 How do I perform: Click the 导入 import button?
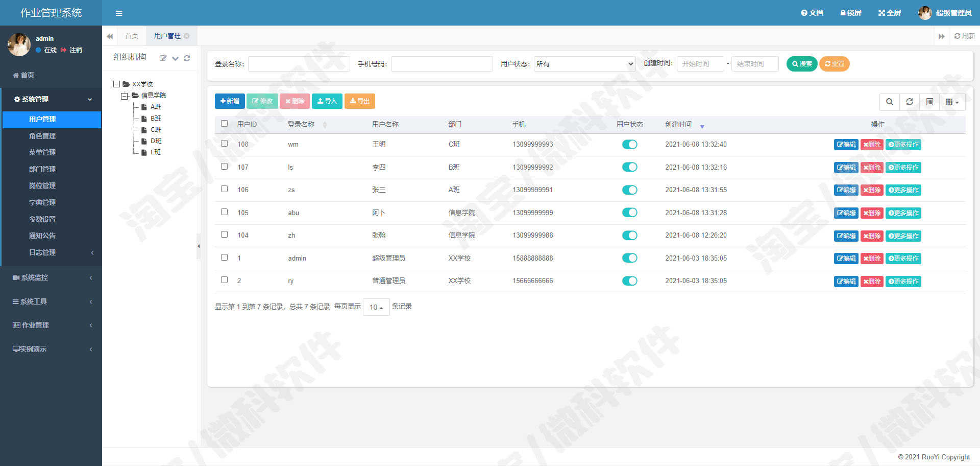point(327,101)
